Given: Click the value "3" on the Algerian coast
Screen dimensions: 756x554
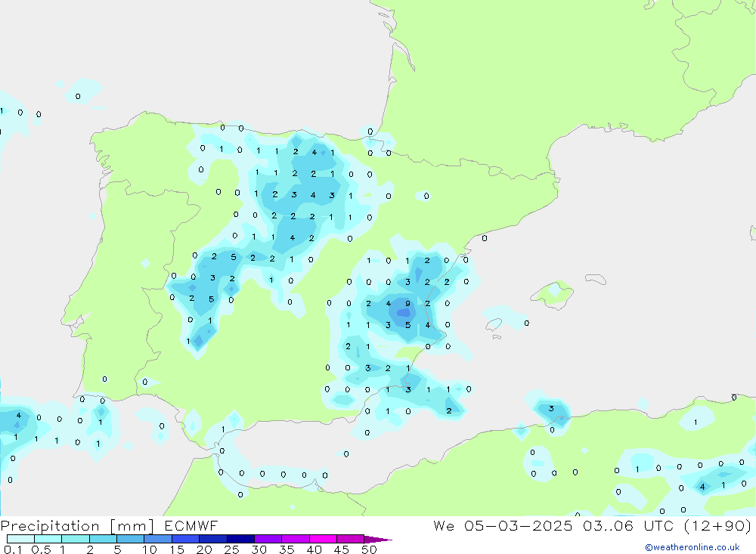Looking at the screenshot, I should 551,408.
